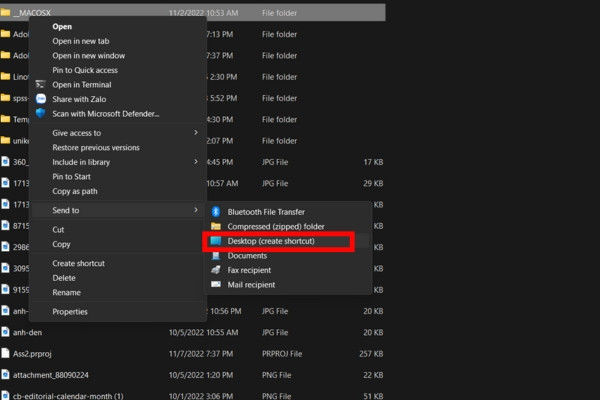The width and height of the screenshot is (600, 400).
Task: Click date 10/1/2022 3:06 PM
Action: pos(201,396)
